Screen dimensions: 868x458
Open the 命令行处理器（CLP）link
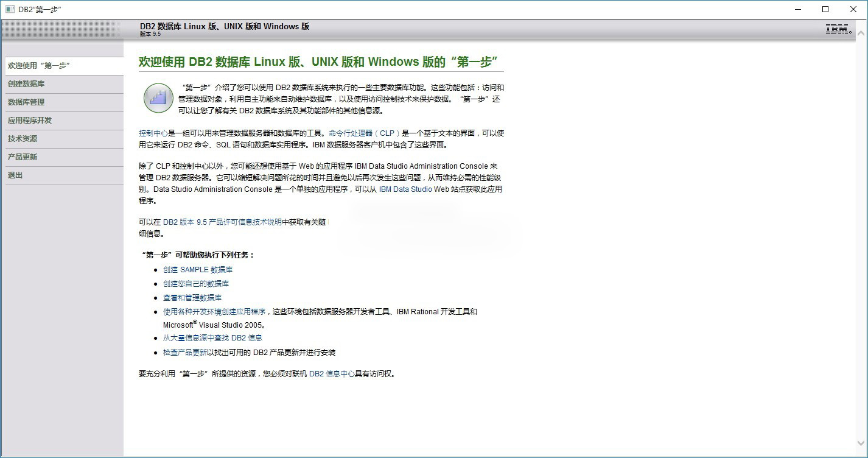(365, 133)
